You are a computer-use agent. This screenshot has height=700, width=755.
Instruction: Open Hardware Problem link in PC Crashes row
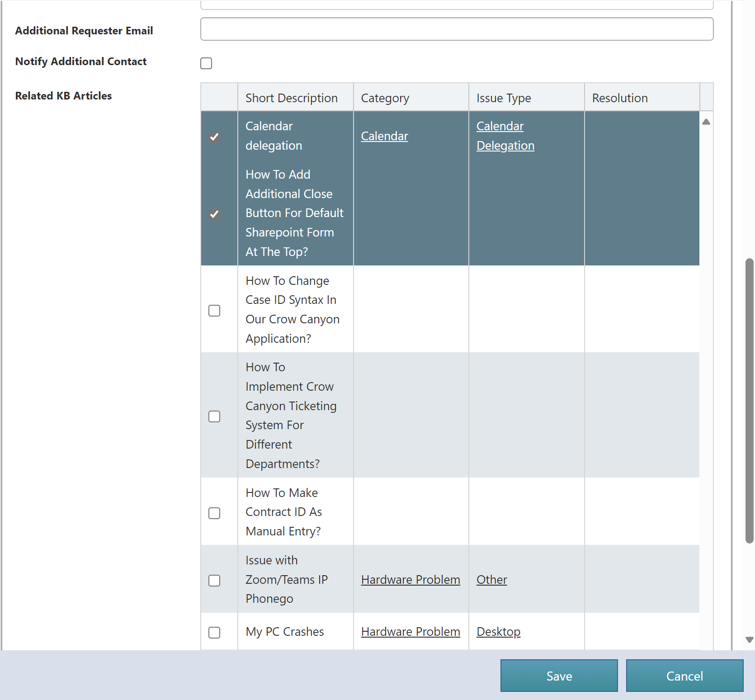pyautogui.click(x=411, y=632)
